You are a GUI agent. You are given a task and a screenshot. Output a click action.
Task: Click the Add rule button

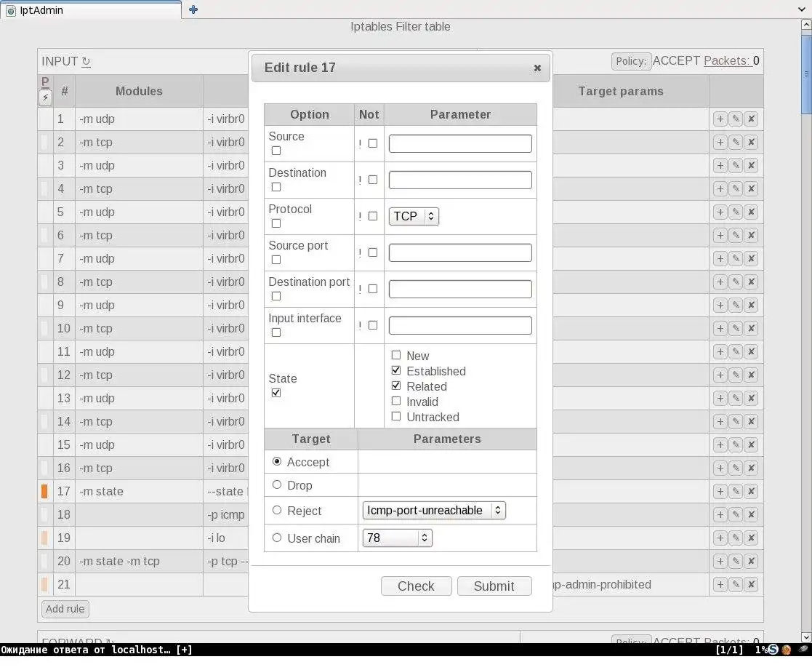65,609
